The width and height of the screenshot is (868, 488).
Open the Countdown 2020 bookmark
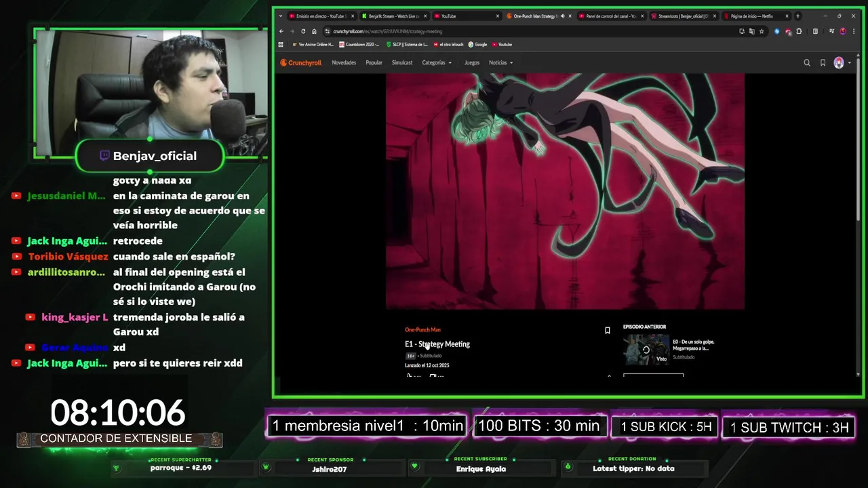tap(359, 45)
